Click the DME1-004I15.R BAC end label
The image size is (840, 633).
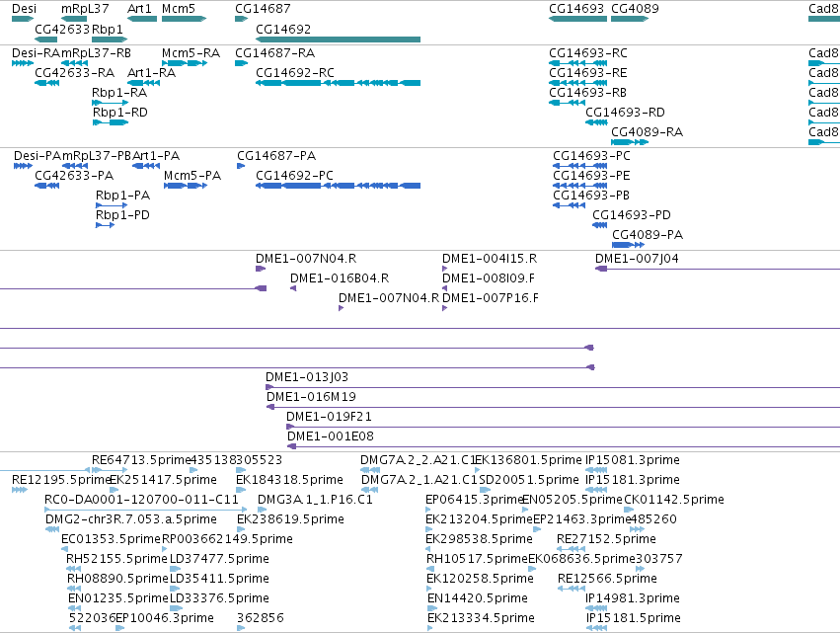490,259
